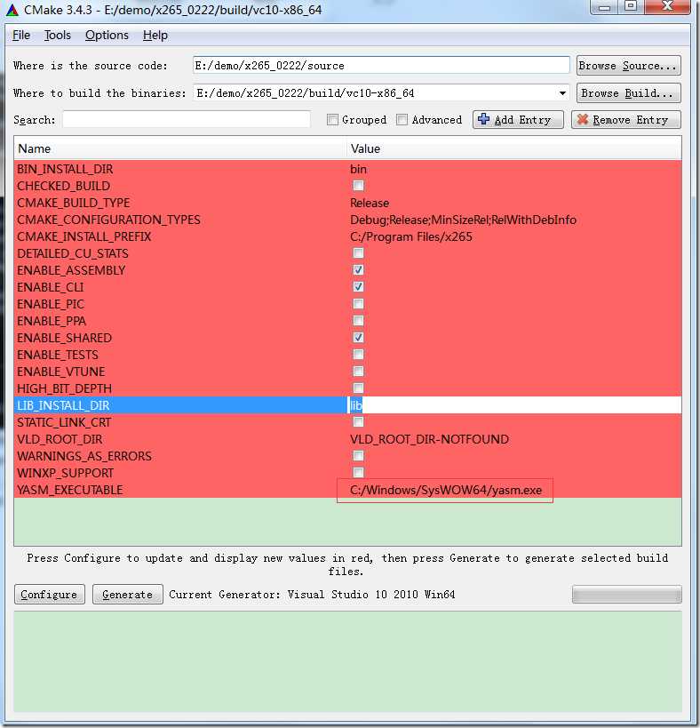Select HIGH_BIT_DEPTH entry name
The width and height of the screenshot is (700, 728).
click(64, 388)
